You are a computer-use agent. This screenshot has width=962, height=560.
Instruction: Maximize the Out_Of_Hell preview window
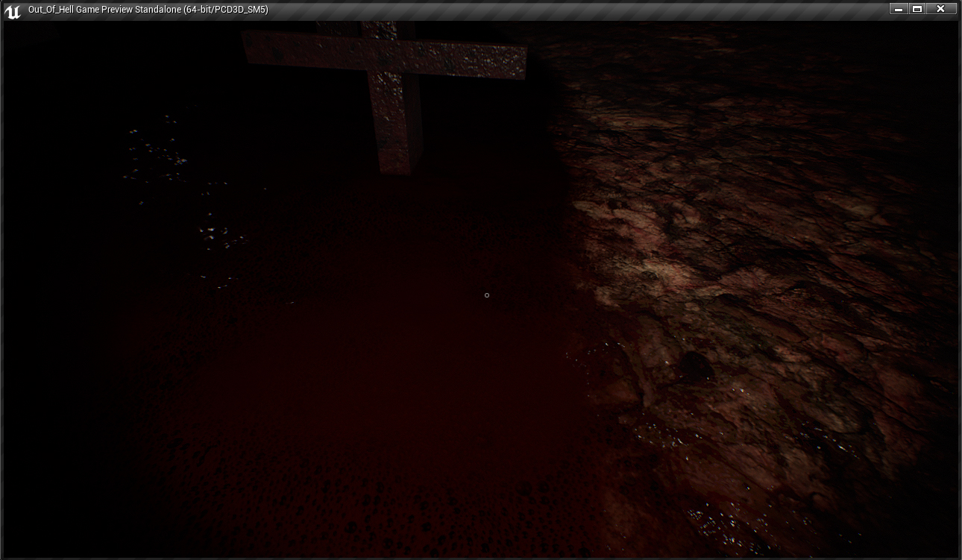point(917,9)
